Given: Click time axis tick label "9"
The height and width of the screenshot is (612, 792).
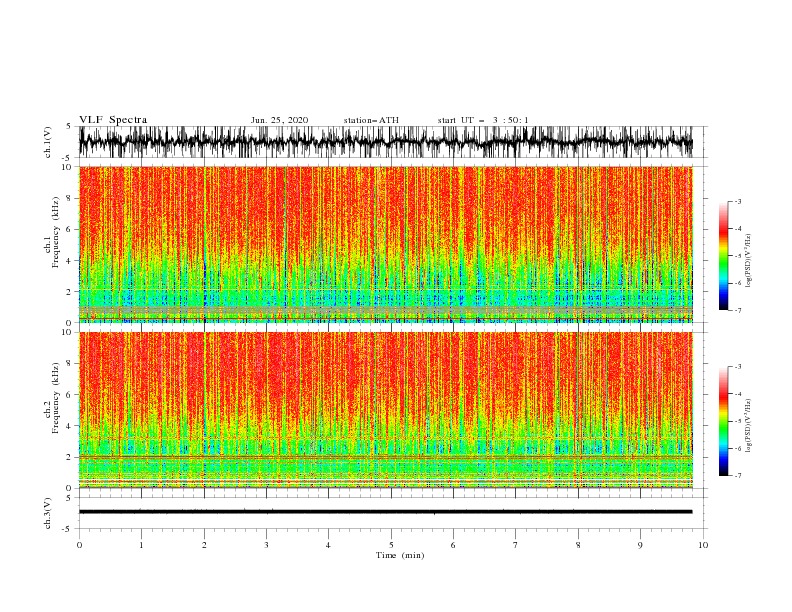Looking at the screenshot, I should pyautogui.click(x=640, y=545).
